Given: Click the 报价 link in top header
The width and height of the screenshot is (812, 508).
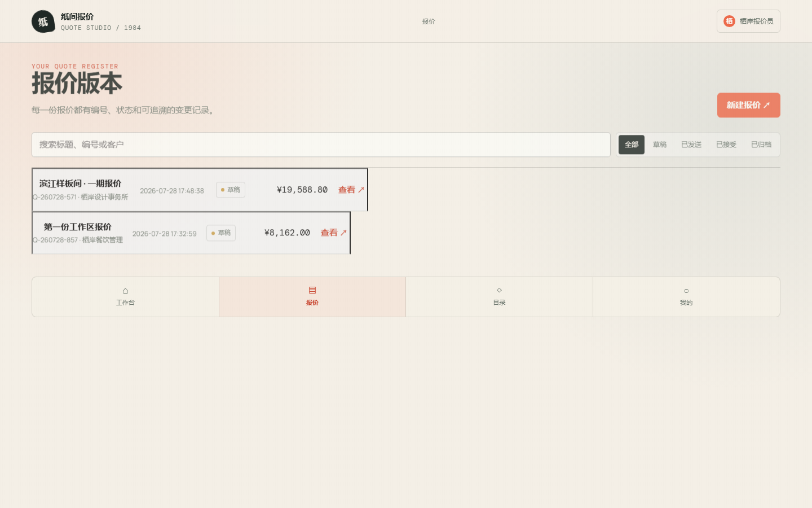Looking at the screenshot, I should (429, 21).
